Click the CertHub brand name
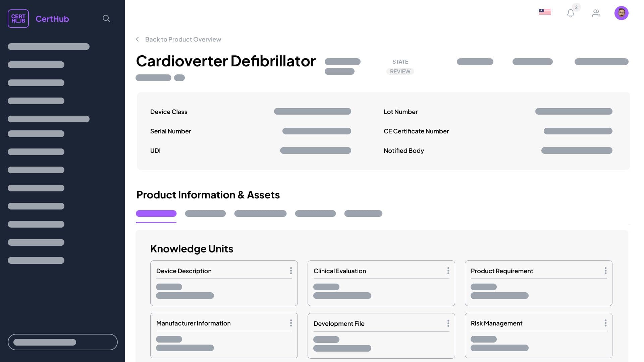 (52, 19)
